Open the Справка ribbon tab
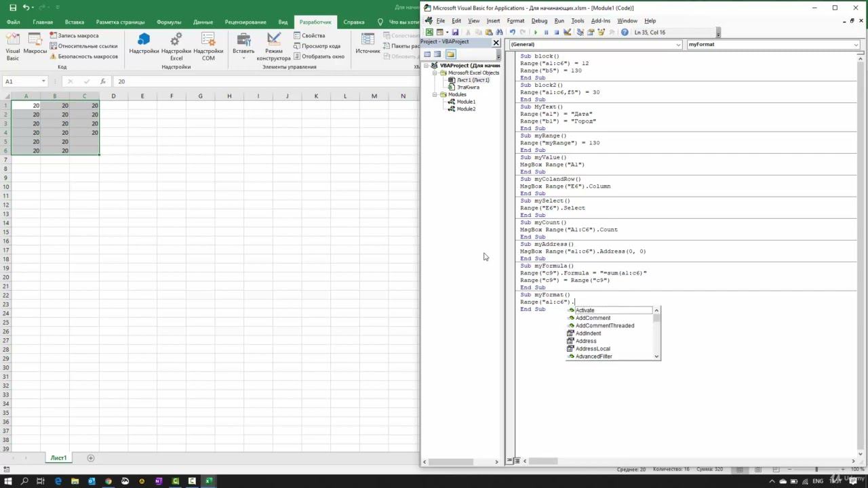 (x=354, y=22)
